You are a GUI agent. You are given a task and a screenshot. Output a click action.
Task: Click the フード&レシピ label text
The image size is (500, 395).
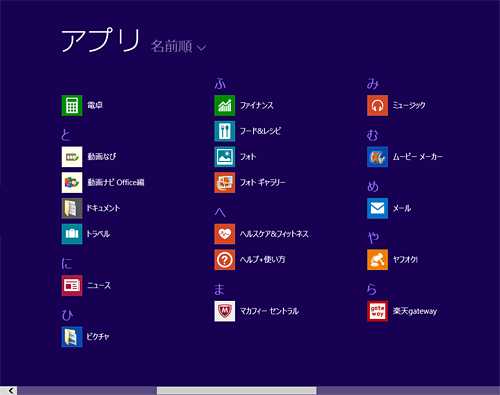pos(260,131)
